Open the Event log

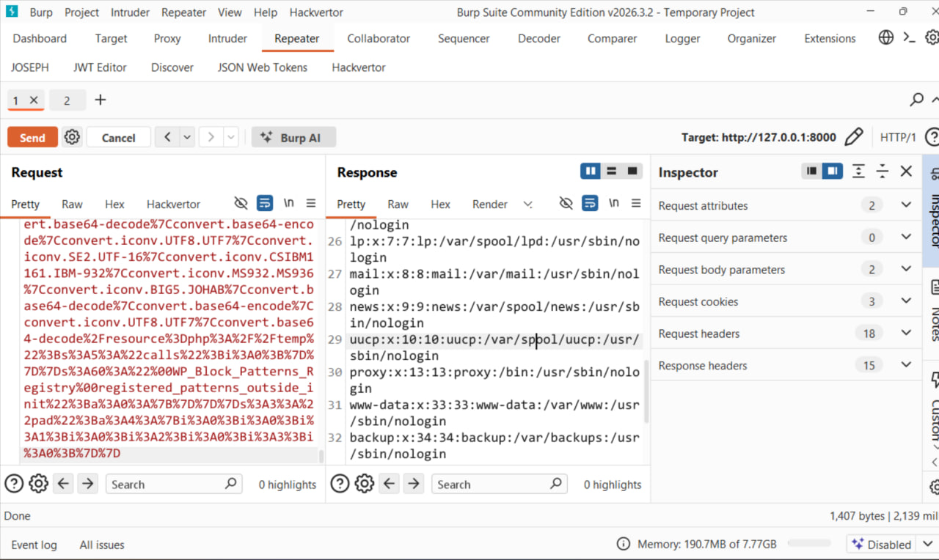tap(34, 545)
